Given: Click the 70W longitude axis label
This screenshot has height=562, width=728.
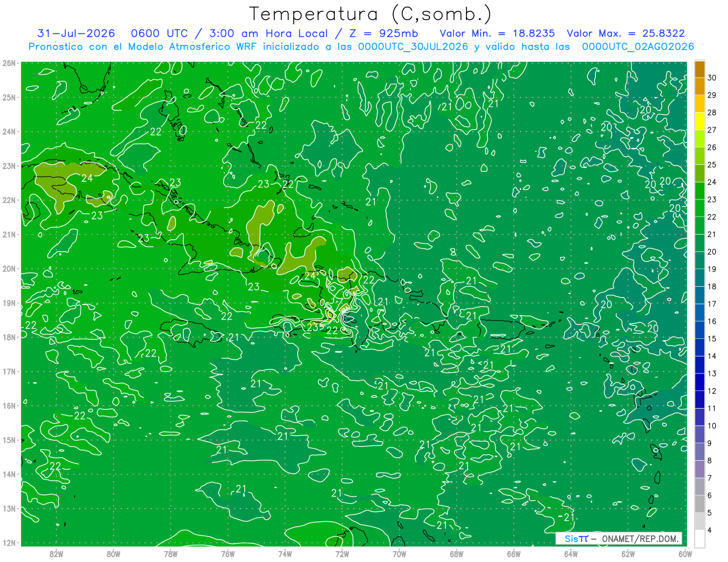Looking at the screenshot, I should (399, 553).
